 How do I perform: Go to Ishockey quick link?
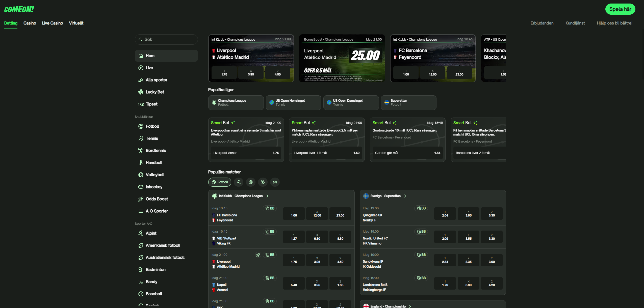click(x=166, y=187)
